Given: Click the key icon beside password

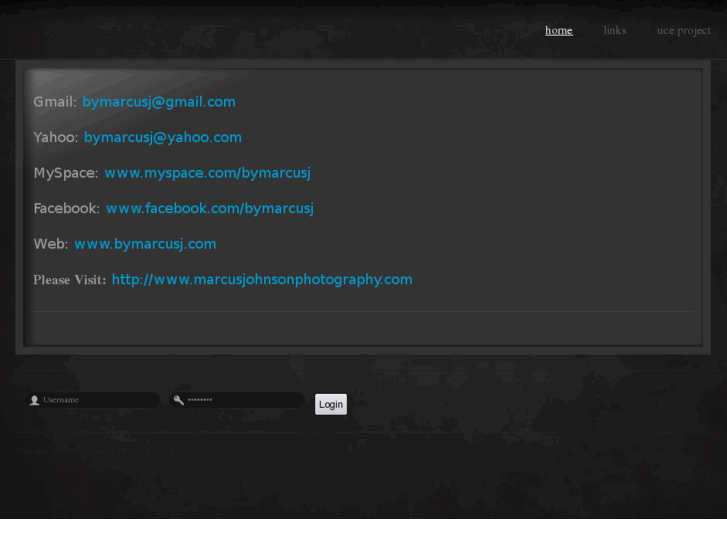Looking at the screenshot, I should click(179, 400).
